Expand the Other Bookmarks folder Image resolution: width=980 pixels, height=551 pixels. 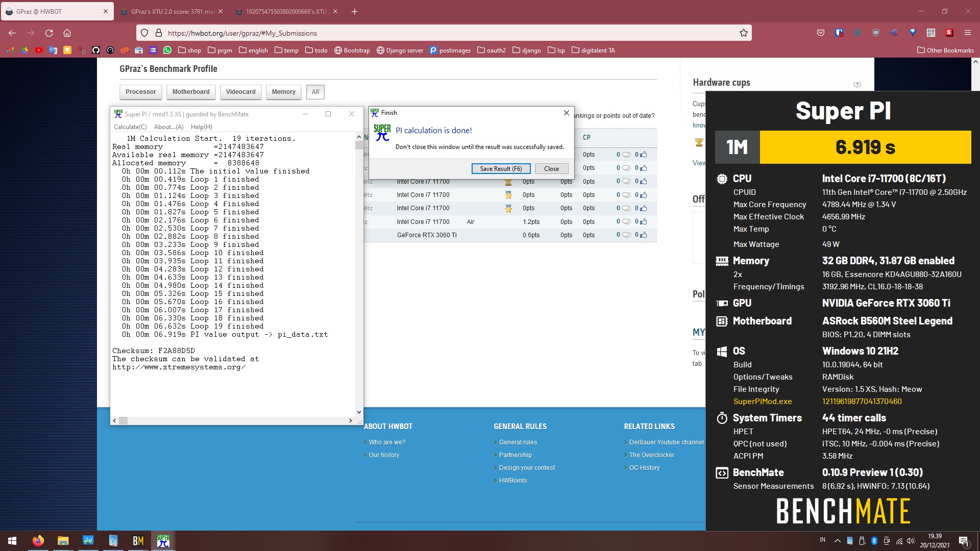coord(945,50)
